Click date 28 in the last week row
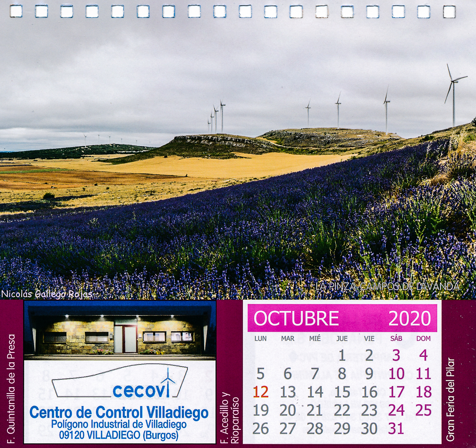Image resolution: width=476 pixels, height=448 pixels. tap(315, 429)
